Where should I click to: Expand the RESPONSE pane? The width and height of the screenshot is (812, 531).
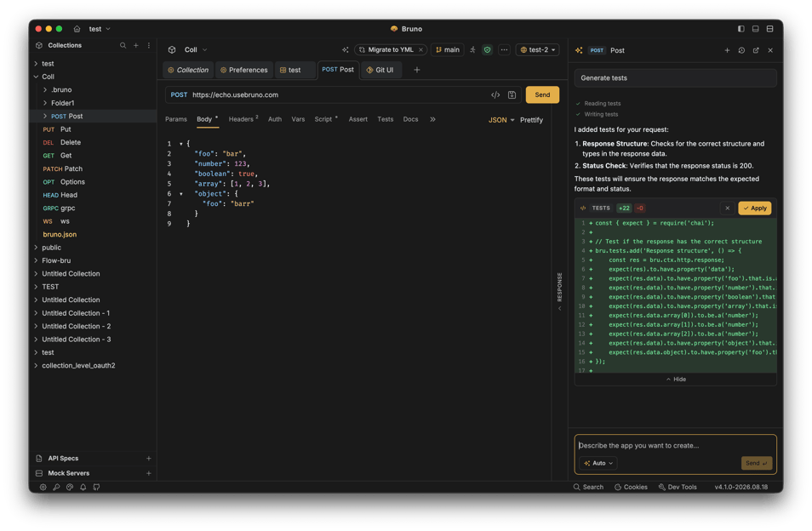(x=559, y=292)
